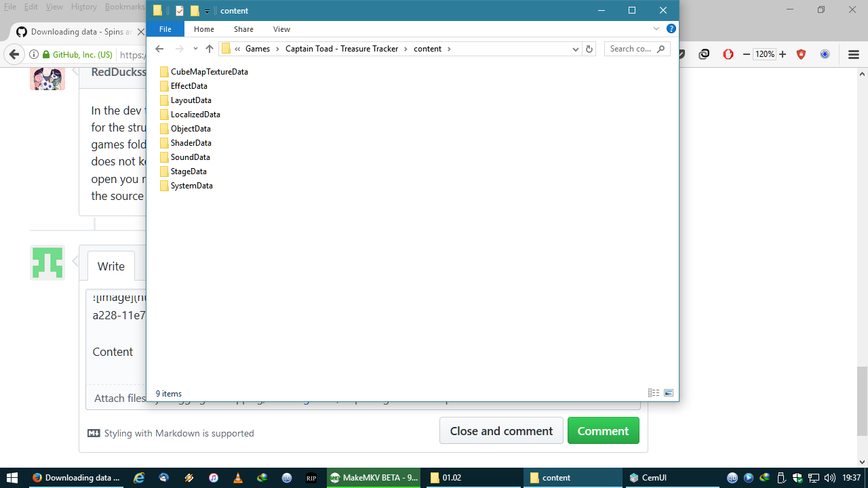
Task: Zoom out with the minus button
Action: [x=746, y=55]
